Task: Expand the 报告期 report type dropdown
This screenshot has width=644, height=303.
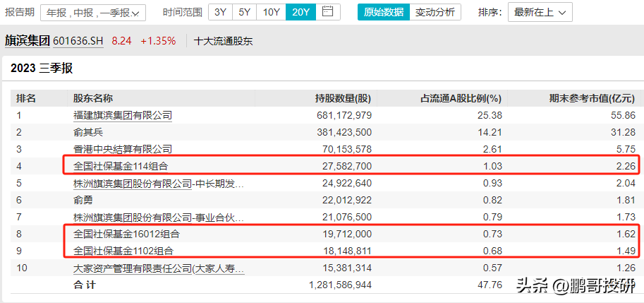Action: click(x=92, y=13)
